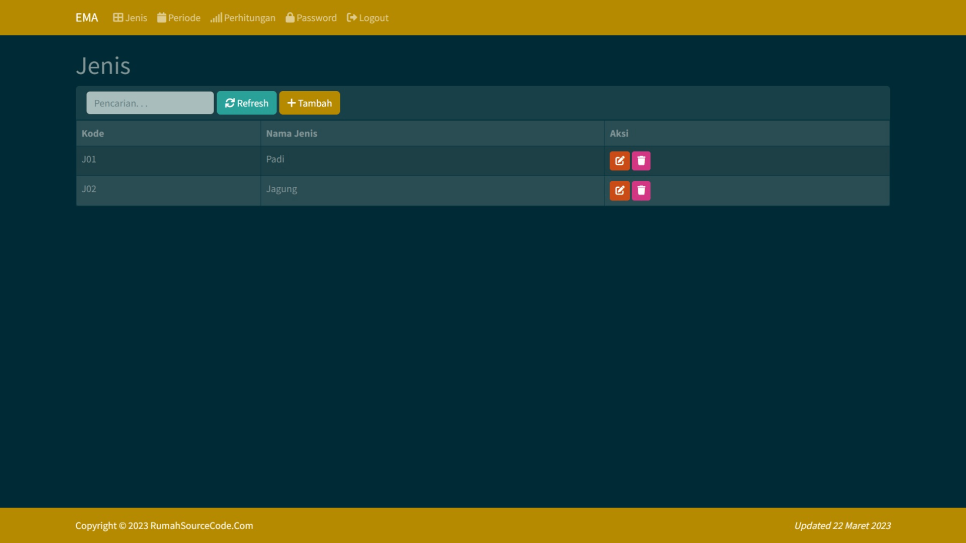Click the lock icon beside Password
The height and width of the screenshot is (543, 966).
[x=290, y=18]
